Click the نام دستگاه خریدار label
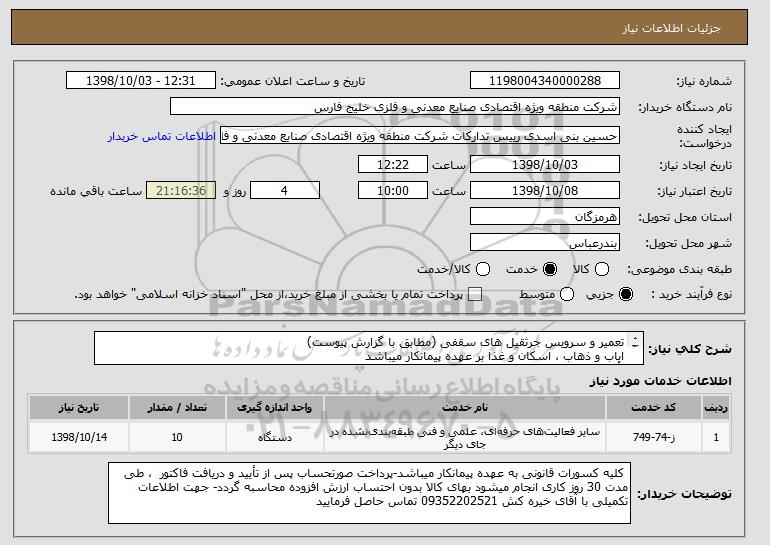Screen dimensions: 770x545 pyautogui.click(x=685, y=108)
